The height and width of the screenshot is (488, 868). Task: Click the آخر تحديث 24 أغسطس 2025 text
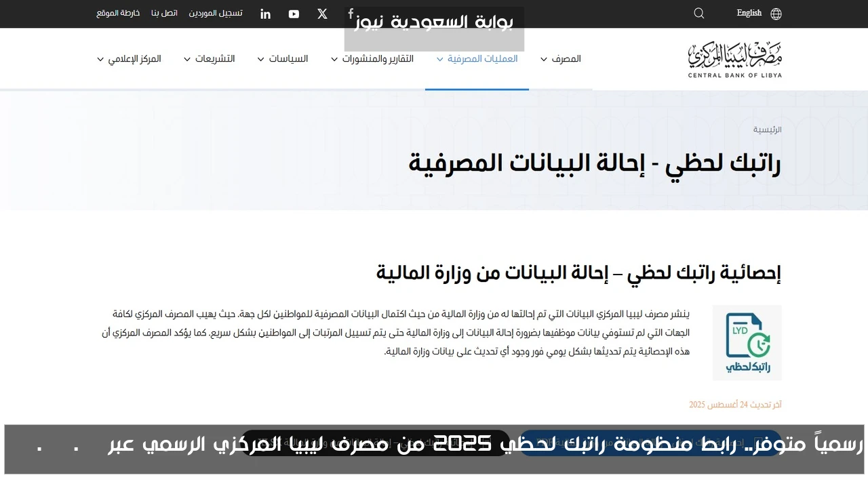tap(736, 405)
